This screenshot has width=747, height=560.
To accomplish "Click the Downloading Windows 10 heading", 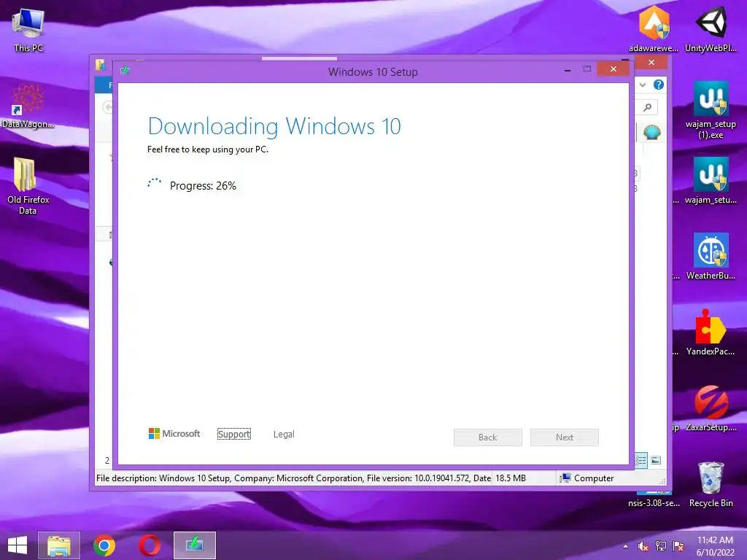I will coord(274,127).
